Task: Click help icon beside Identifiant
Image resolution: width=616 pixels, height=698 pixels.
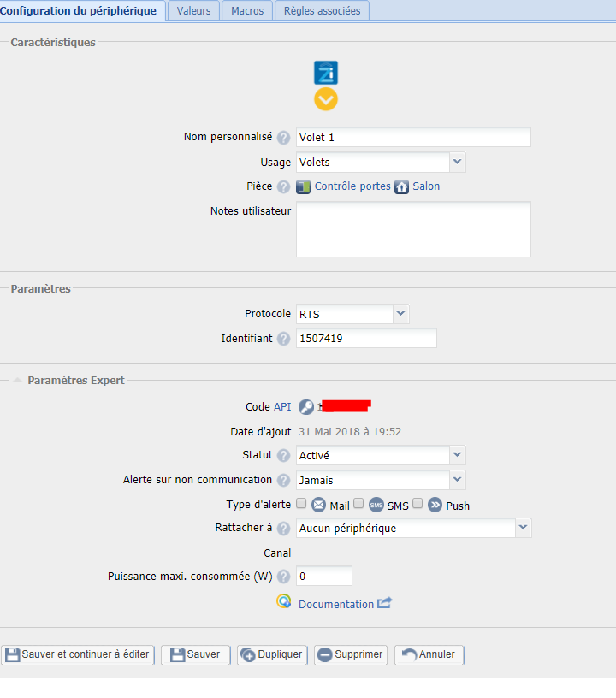Action: (283, 339)
